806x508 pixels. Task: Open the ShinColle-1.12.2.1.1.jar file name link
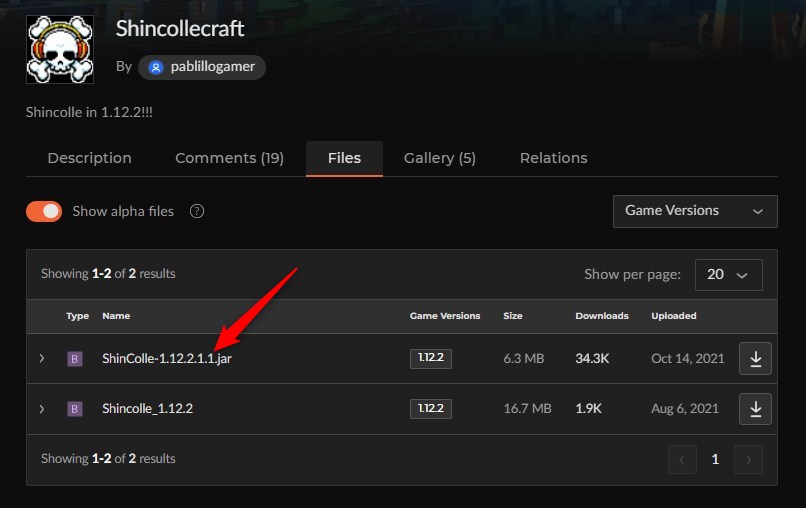click(x=167, y=358)
